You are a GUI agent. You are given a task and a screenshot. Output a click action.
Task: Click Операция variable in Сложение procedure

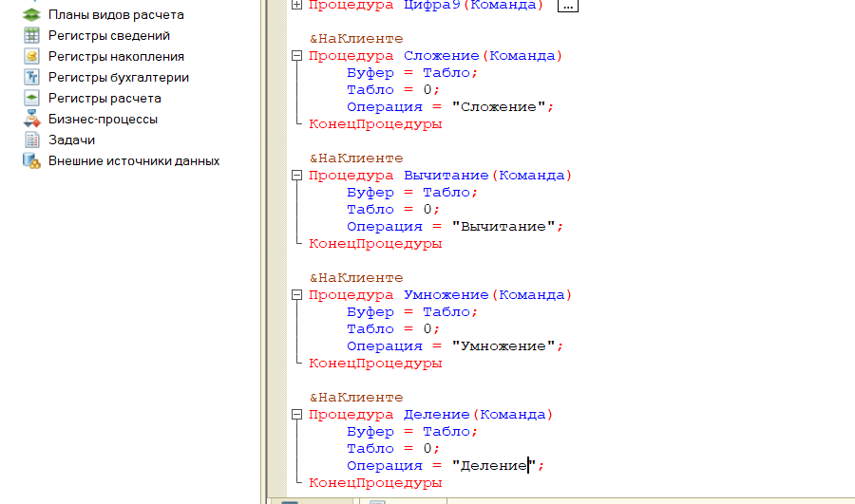pyautogui.click(x=385, y=107)
